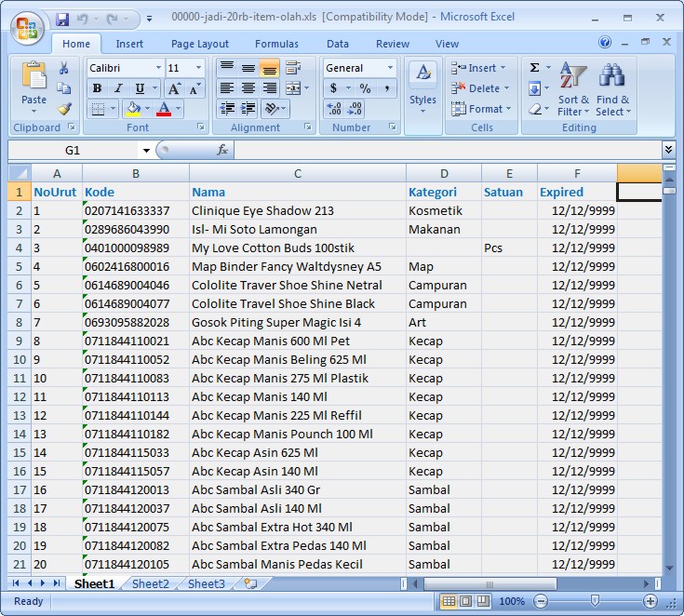Expand the Name Box dropdown arrow
The width and height of the screenshot is (684, 616).
click(146, 150)
